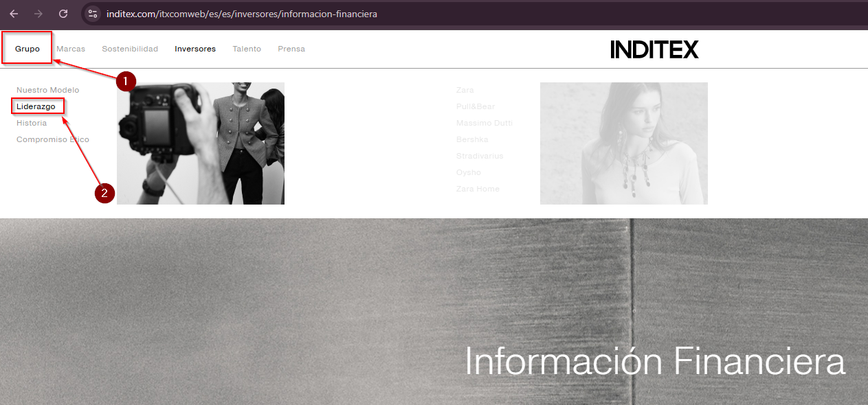868x405 pixels.
Task: Open site information icon in address bar
Action: point(93,14)
